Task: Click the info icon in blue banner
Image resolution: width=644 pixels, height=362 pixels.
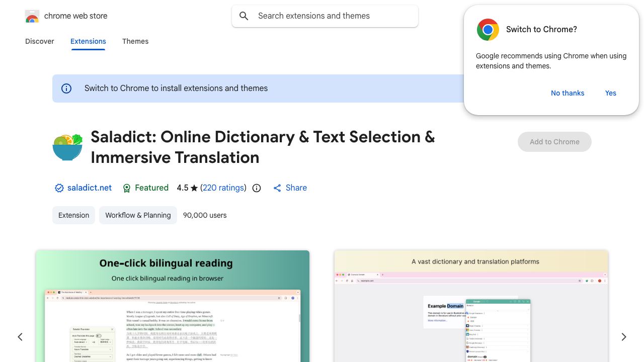Action: point(66,88)
